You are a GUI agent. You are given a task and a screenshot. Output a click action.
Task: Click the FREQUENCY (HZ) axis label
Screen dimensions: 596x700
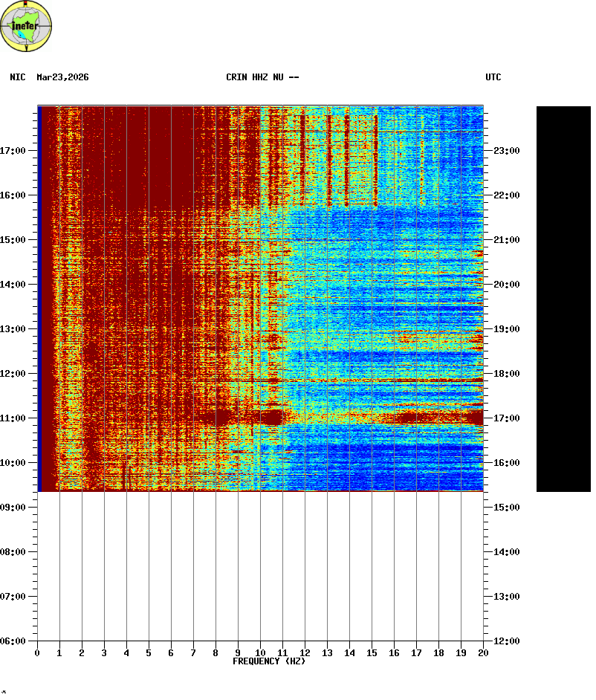(x=269, y=661)
